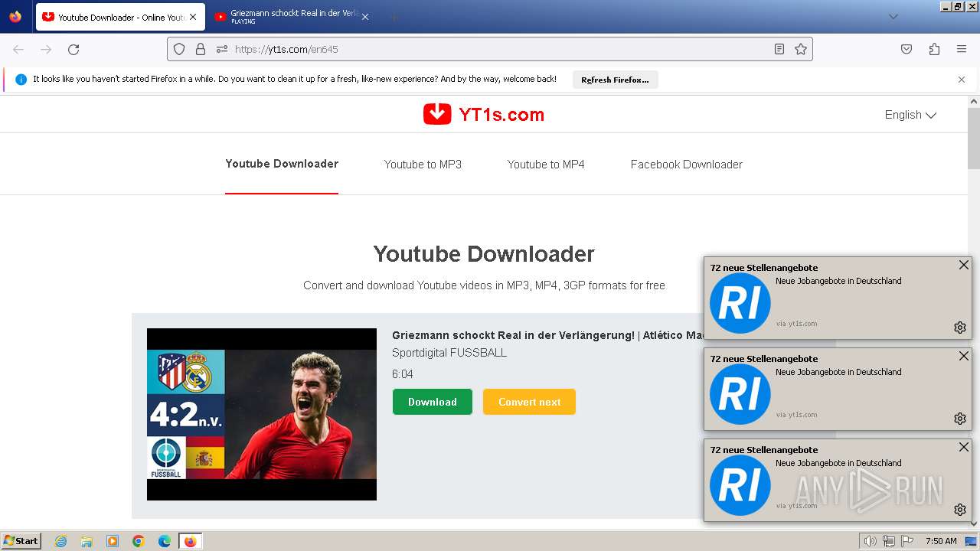The image size is (980, 551).
Task: Open settings gear of bottom notification
Action: (x=960, y=510)
